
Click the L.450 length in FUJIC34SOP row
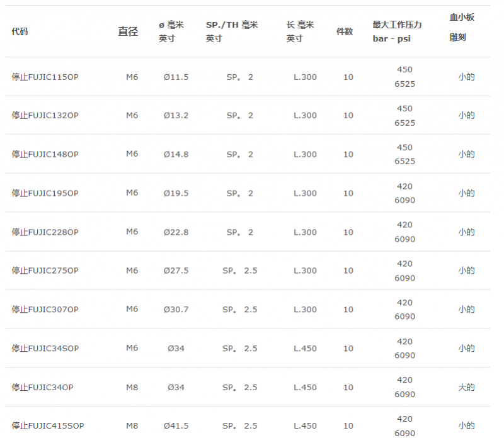pos(305,349)
